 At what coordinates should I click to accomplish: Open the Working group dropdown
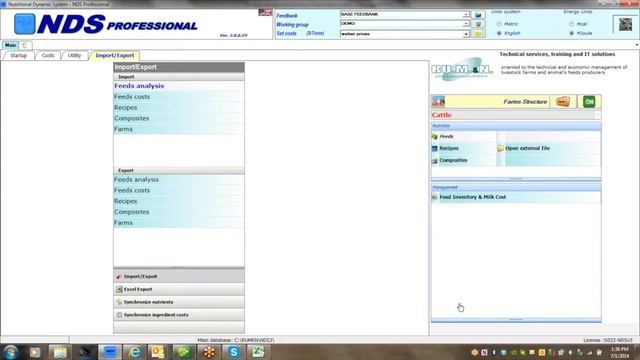pos(466,24)
